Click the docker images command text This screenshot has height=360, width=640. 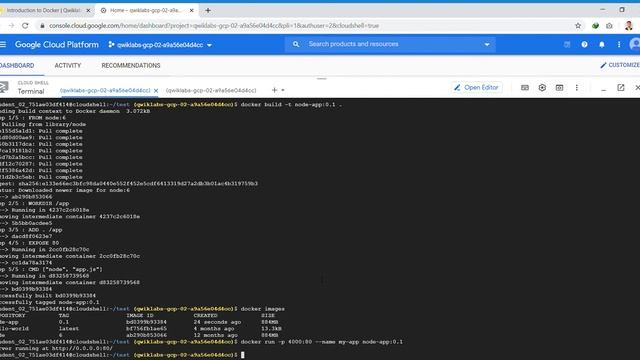(262, 309)
